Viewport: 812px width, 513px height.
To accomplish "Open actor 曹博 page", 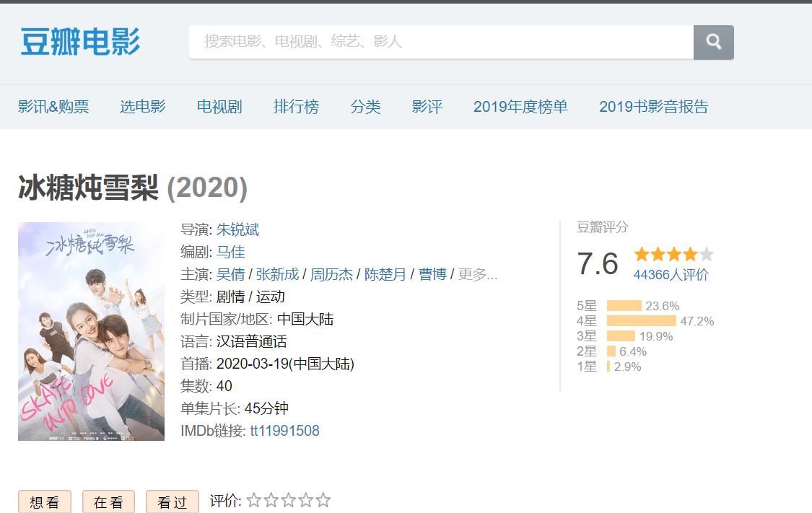I will 432,274.
